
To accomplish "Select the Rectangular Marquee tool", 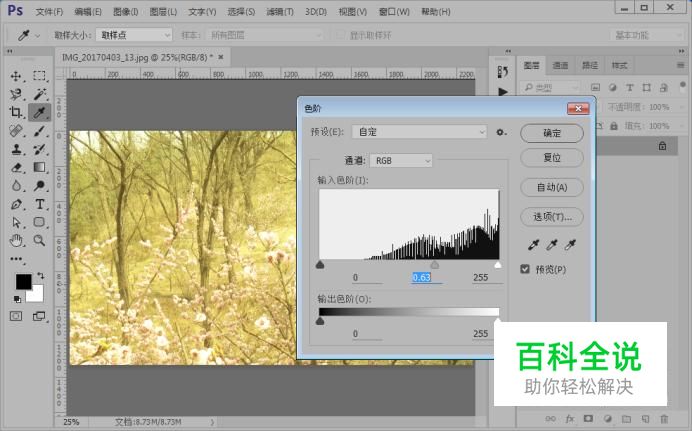I will tap(39, 76).
